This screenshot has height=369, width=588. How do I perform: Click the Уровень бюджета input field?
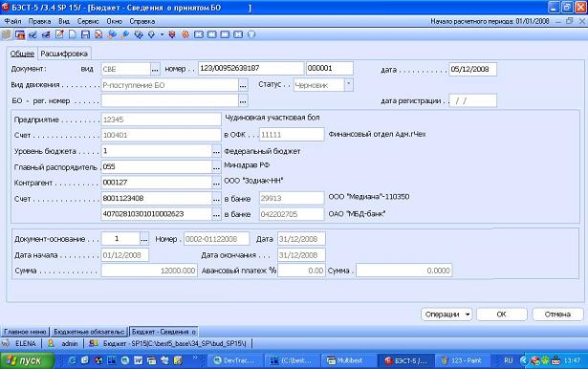157,151
